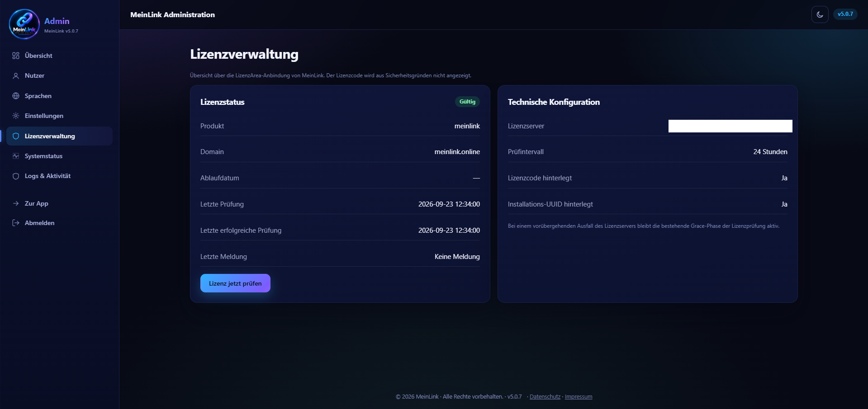Open the Übersicht menu item
This screenshot has height=409, width=868.
[x=59, y=56]
